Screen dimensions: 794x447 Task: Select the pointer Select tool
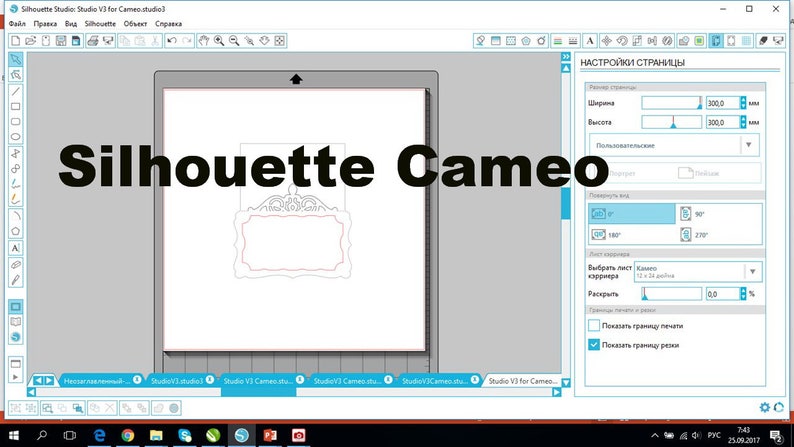pos(16,60)
